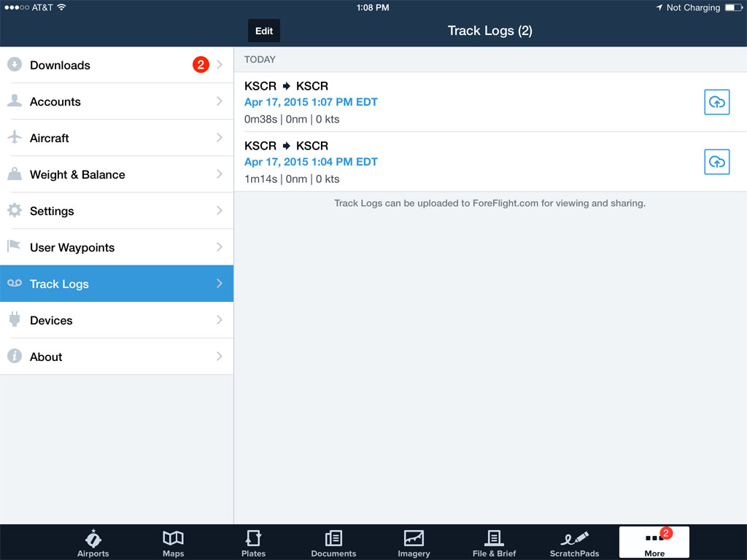The width and height of the screenshot is (747, 560).
Task: Click the User Waypoints flag icon
Action: pyautogui.click(x=14, y=246)
